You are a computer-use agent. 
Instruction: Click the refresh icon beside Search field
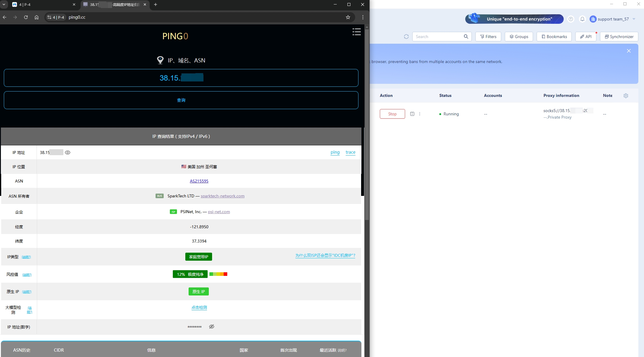coord(406,37)
